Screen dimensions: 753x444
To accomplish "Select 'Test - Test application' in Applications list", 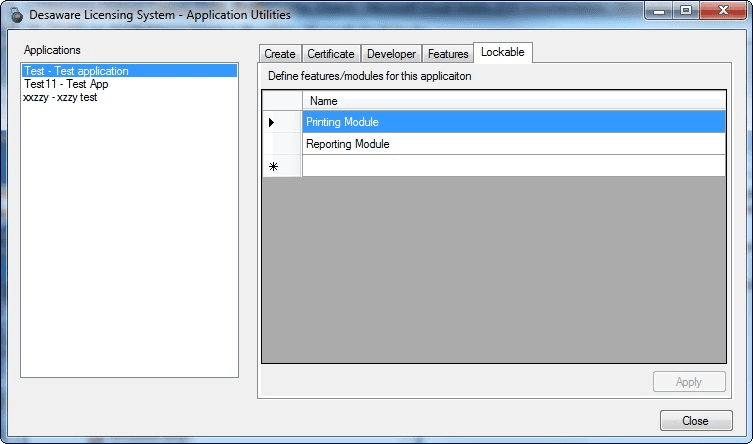I will [129, 71].
